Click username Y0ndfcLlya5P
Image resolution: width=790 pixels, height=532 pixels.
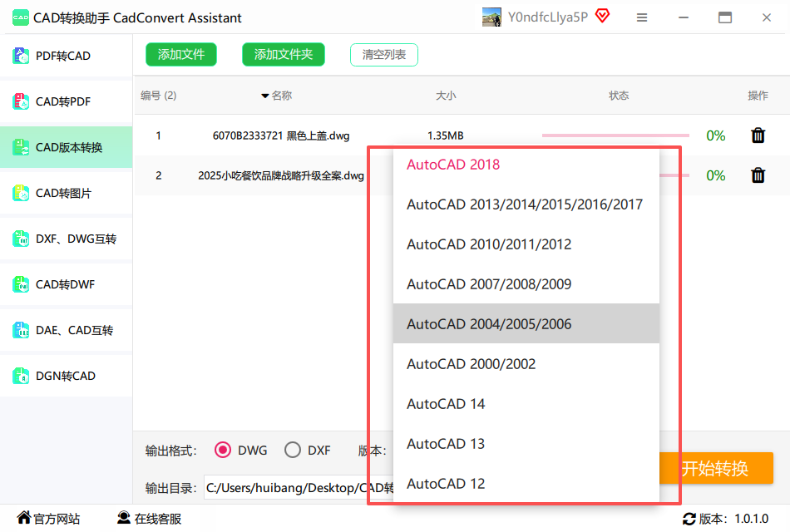[548, 17]
